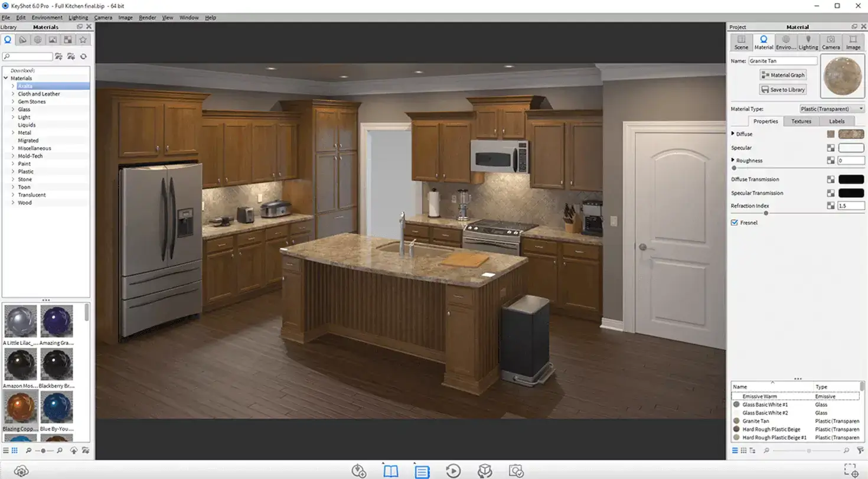
Task: Click the Diffuse Transmission texture checker icon
Action: click(831, 179)
